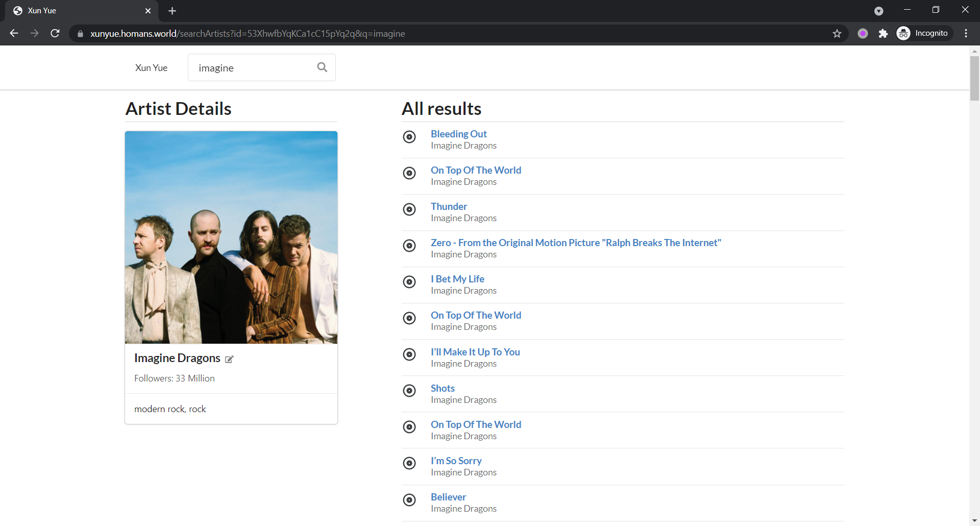Go back using browser back arrow
The height and width of the screenshot is (526, 980).
click(14, 33)
